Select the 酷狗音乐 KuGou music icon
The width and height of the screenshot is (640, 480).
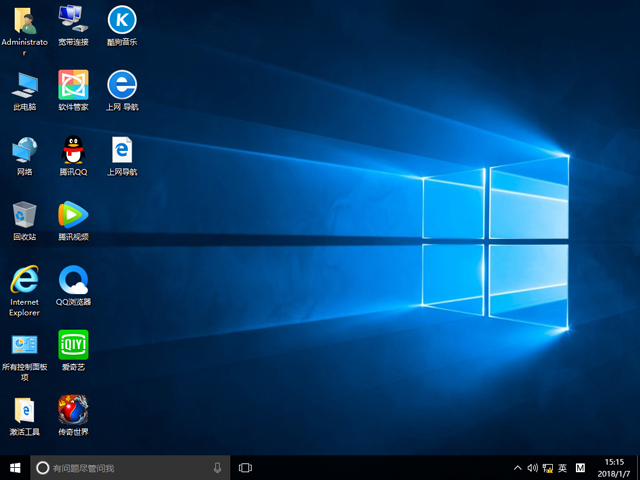coord(121,20)
